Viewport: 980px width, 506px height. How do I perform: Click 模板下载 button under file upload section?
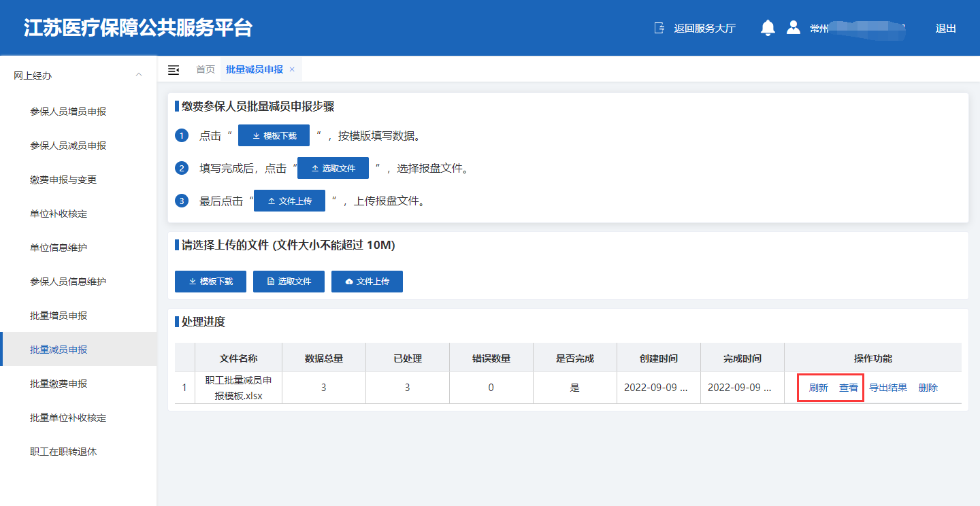click(210, 282)
